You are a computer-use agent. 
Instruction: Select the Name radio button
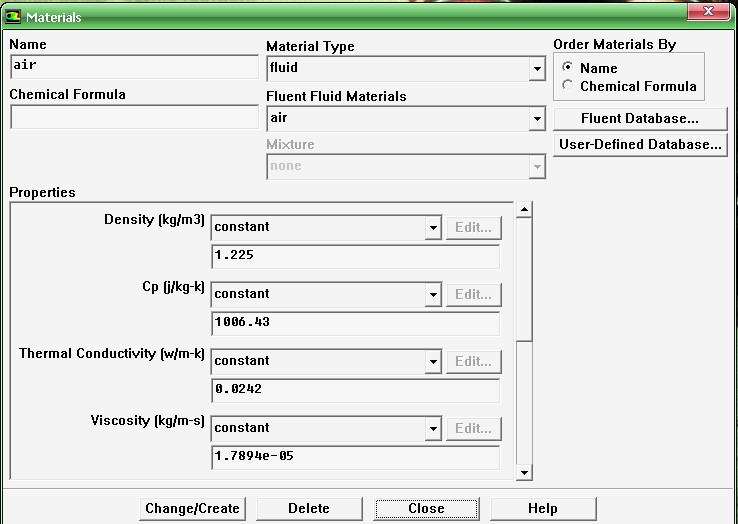pos(568,68)
